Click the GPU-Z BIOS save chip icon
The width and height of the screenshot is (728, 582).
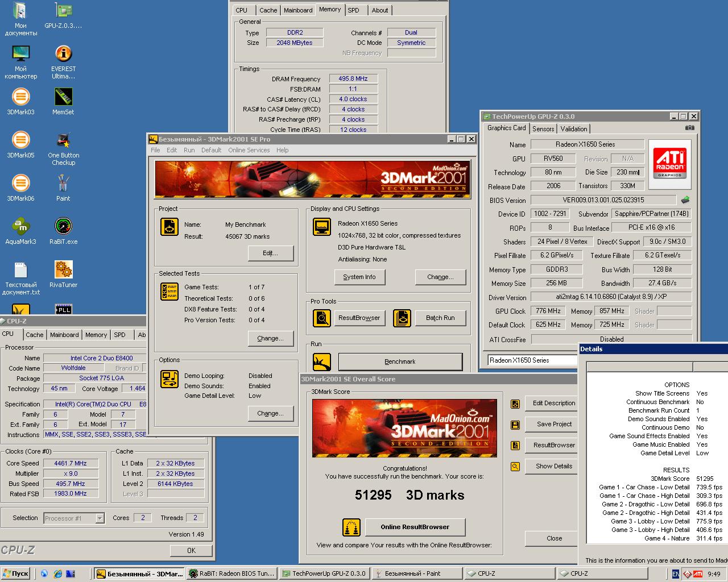click(x=685, y=199)
